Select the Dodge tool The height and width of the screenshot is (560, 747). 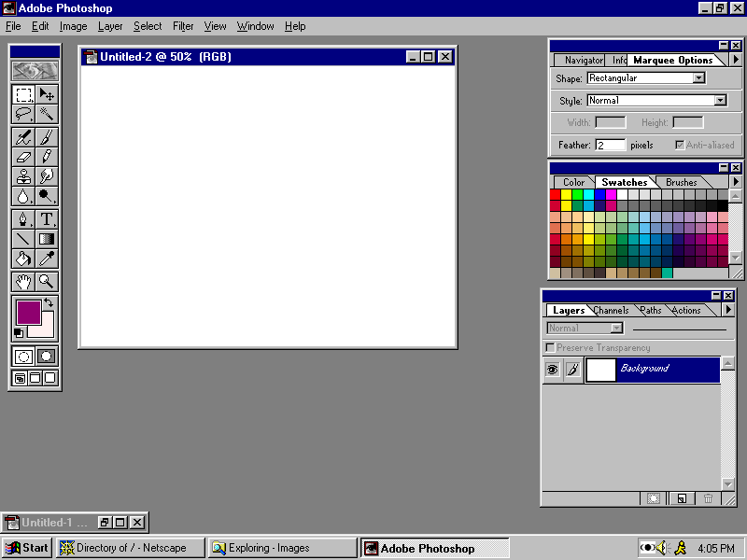coord(47,196)
